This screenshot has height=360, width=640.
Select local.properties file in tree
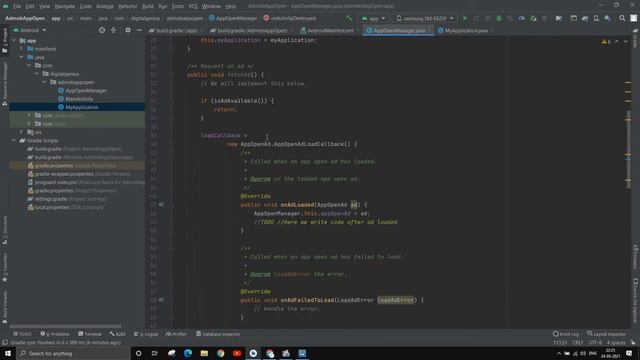(65, 207)
